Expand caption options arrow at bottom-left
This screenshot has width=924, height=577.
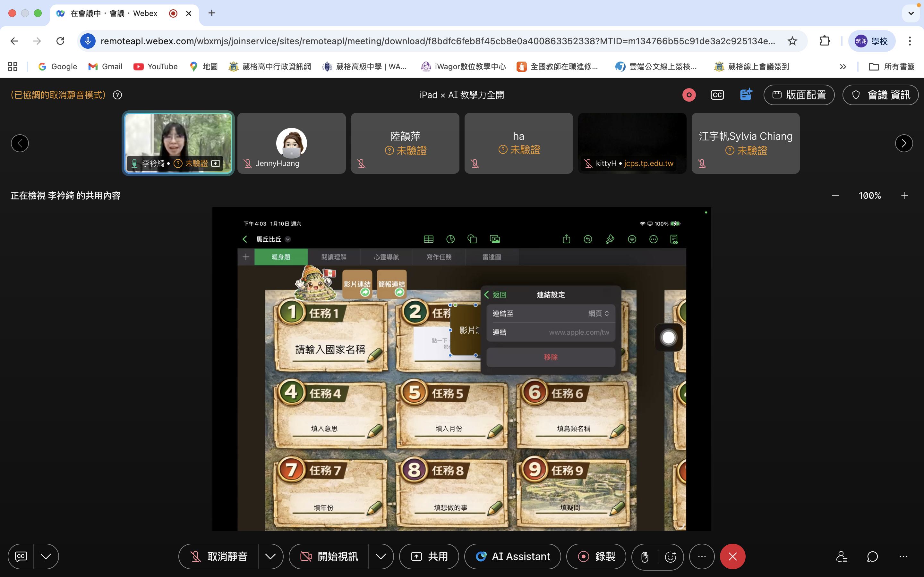pos(46,557)
